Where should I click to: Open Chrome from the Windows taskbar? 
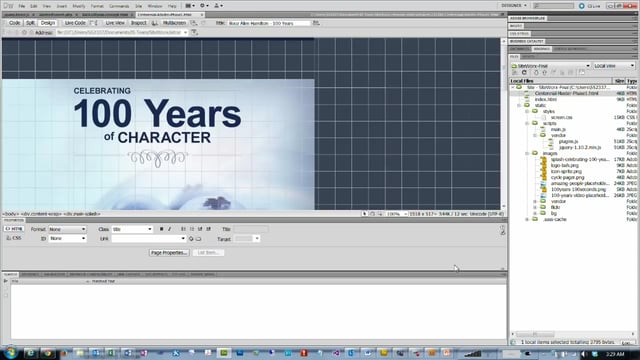click(47, 353)
